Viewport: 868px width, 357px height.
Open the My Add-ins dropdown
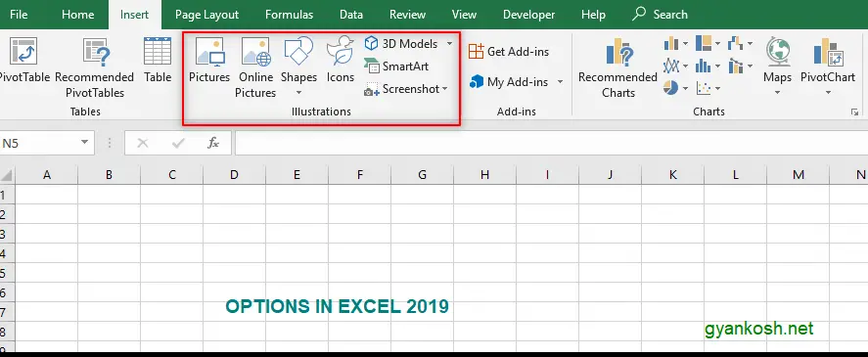pos(560,82)
